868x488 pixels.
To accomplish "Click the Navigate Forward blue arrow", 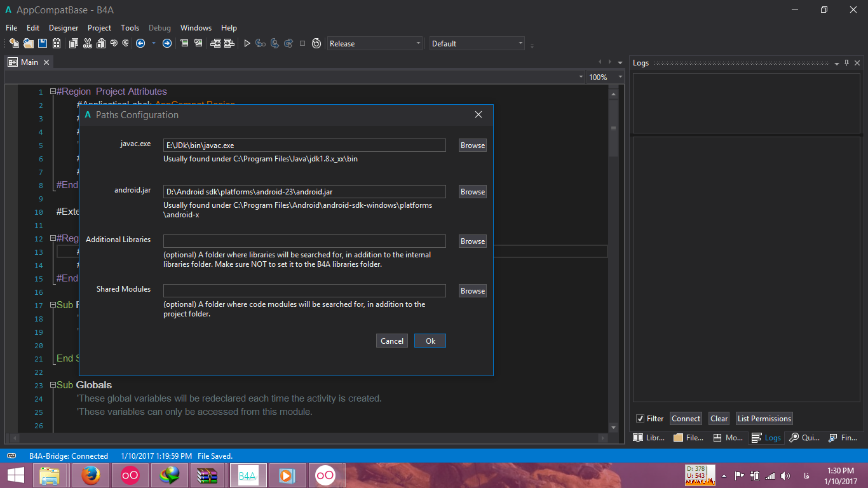I will point(166,43).
